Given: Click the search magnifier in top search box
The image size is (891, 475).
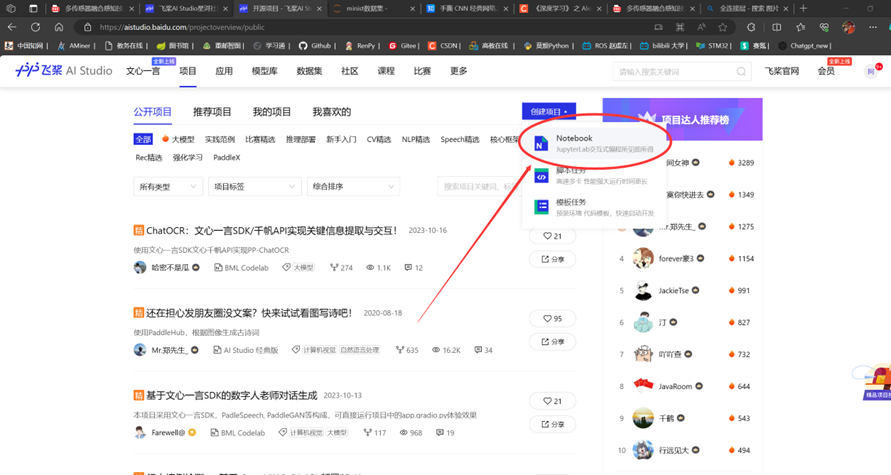Looking at the screenshot, I should (x=741, y=72).
